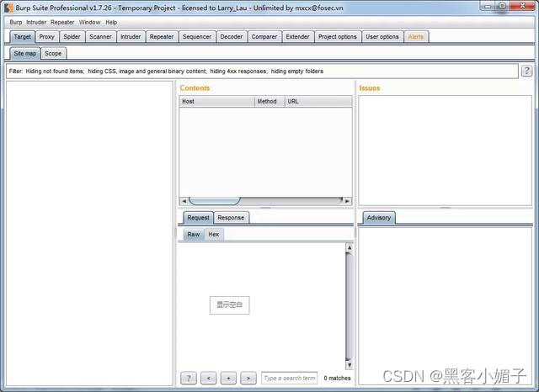The height and width of the screenshot is (392, 539).
Task: Sort Contents by Method column
Action: 269,101
